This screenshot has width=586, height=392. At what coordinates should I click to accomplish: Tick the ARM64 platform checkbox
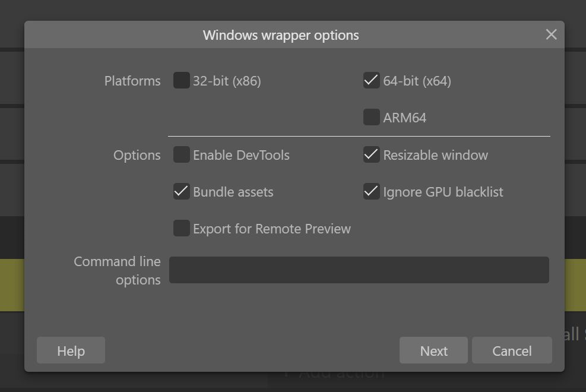(x=372, y=117)
